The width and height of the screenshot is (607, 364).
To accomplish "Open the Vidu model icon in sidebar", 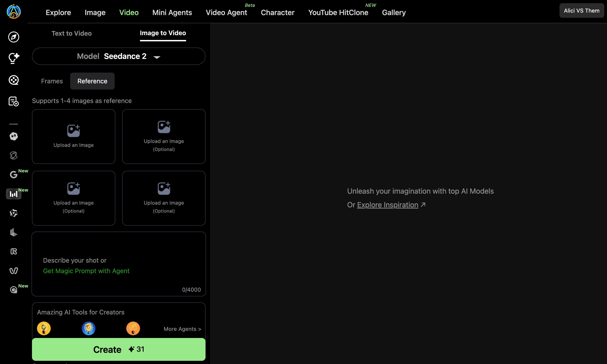I will tap(13, 271).
